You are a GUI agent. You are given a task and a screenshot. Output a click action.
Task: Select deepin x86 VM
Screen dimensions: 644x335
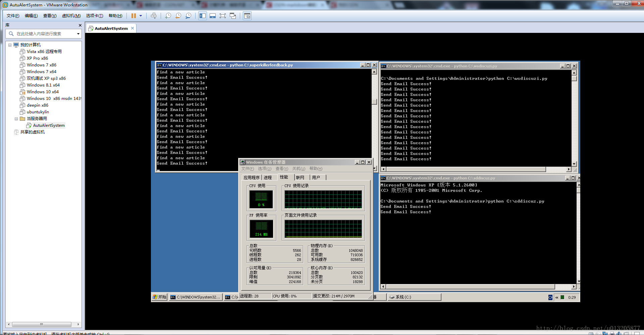pos(34,105)
